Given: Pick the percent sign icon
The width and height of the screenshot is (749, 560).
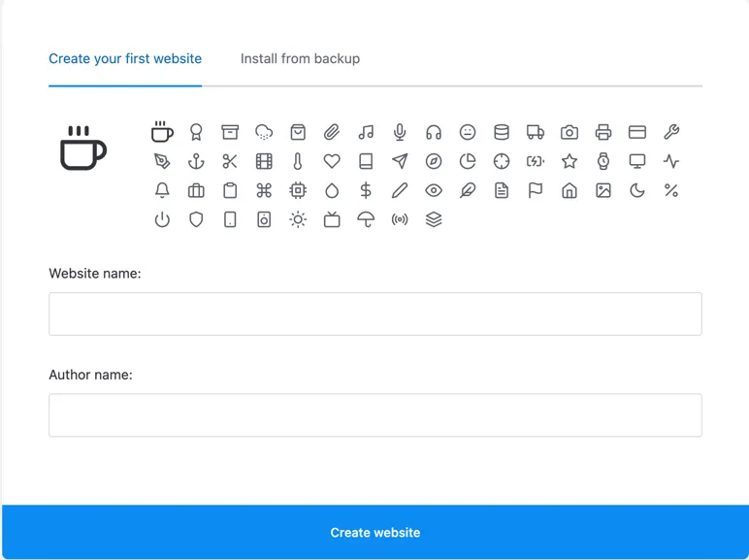Looking at the screenshot, I should point(671,190).
